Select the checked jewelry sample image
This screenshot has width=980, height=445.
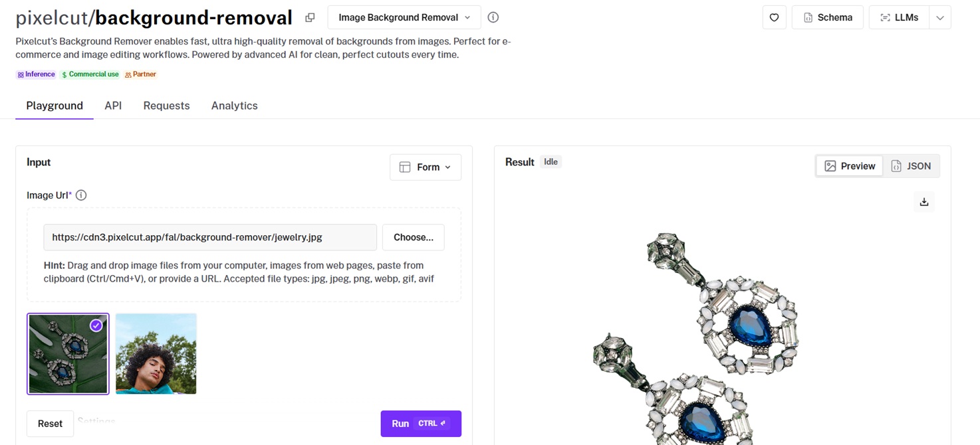point(68,354)
